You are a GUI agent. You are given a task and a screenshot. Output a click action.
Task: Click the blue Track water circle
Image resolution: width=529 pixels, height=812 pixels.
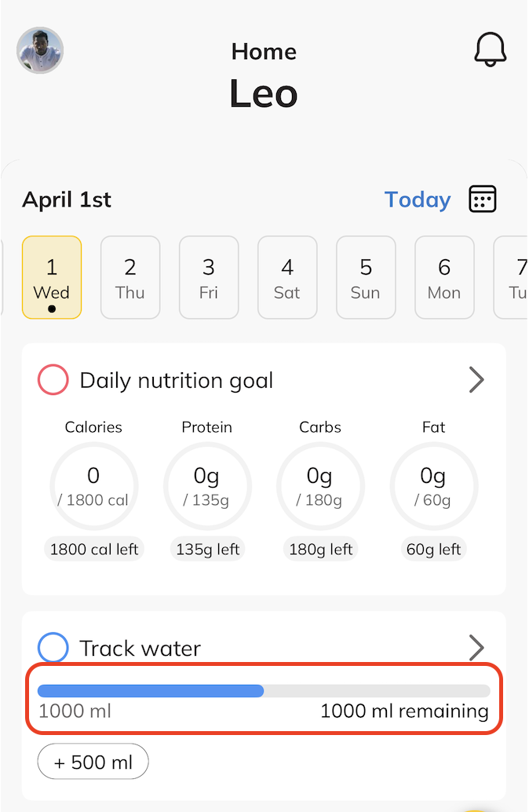pyautogui.click(x=53, y=648)
